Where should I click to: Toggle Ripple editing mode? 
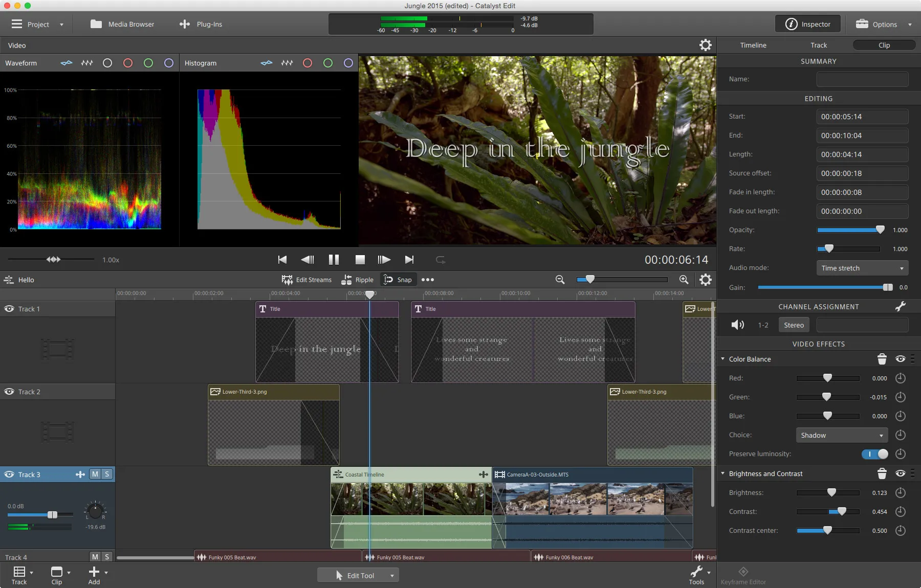click(358, 280)
